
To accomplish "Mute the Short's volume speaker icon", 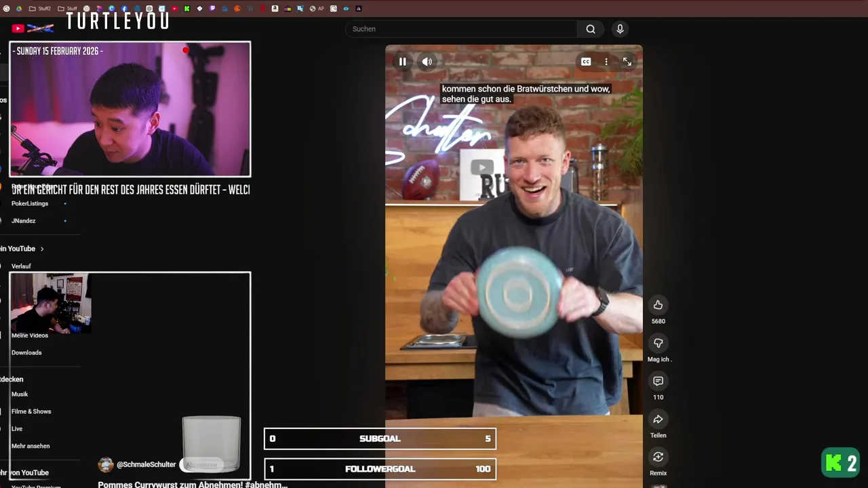I will (427, 62).
